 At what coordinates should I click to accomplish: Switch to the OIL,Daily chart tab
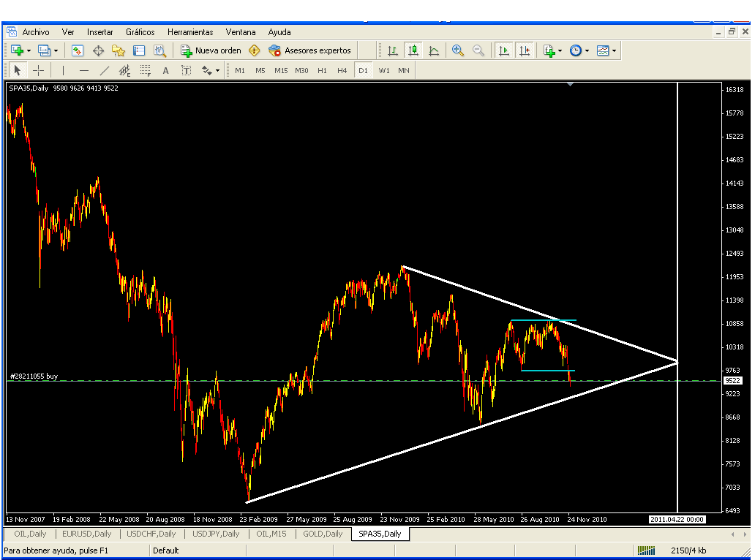pos(30,534)
